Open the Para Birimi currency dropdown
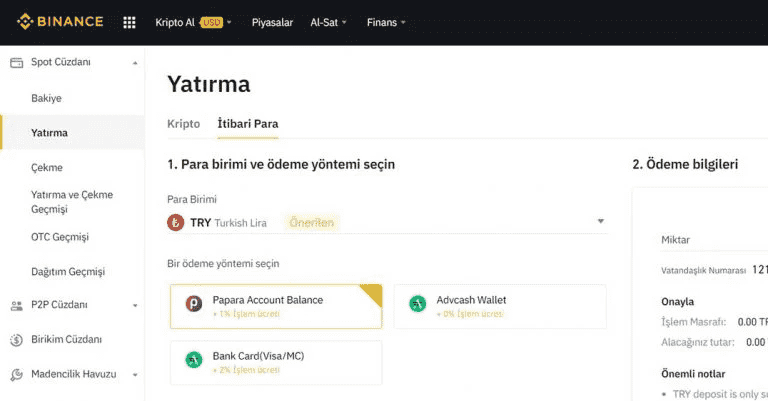Viewport: 768px width, 401px height. 387,222
